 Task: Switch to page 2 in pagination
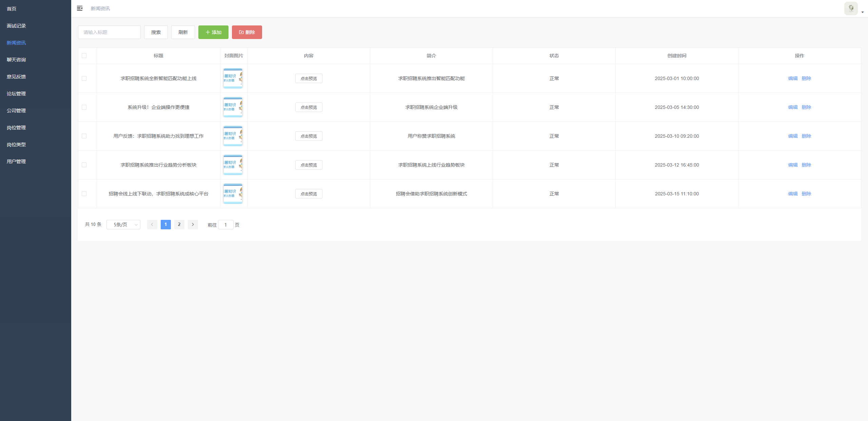tap(179, 225)
